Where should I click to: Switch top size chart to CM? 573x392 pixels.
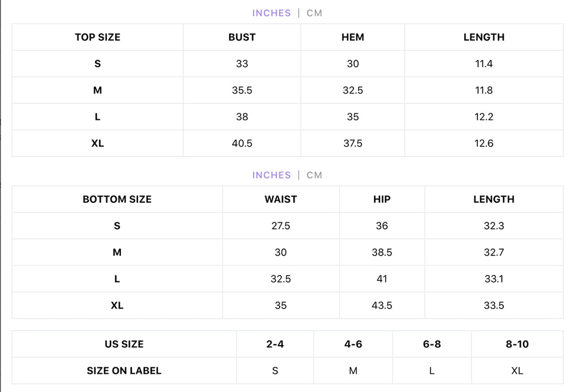314,13
